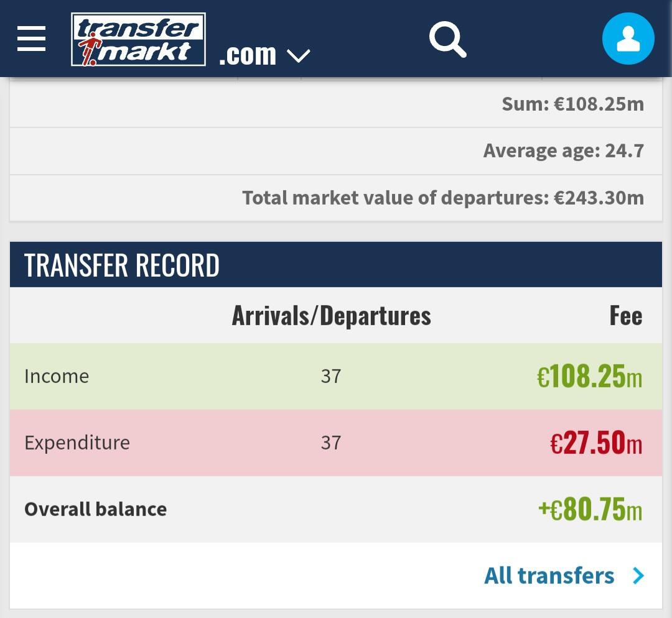Open the search magnifier icon
The width and height of the screenshot is (672, 618).
[447, 39]
